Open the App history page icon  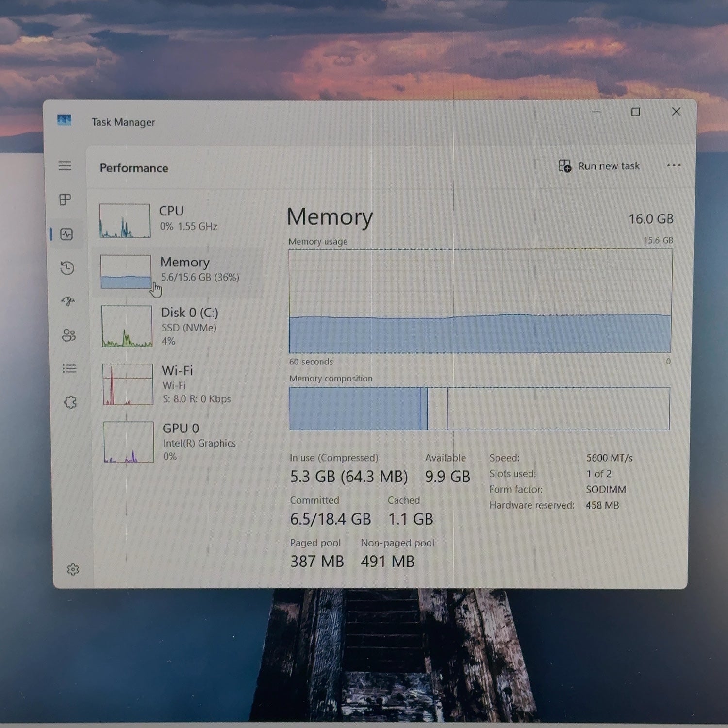[67, 268]
